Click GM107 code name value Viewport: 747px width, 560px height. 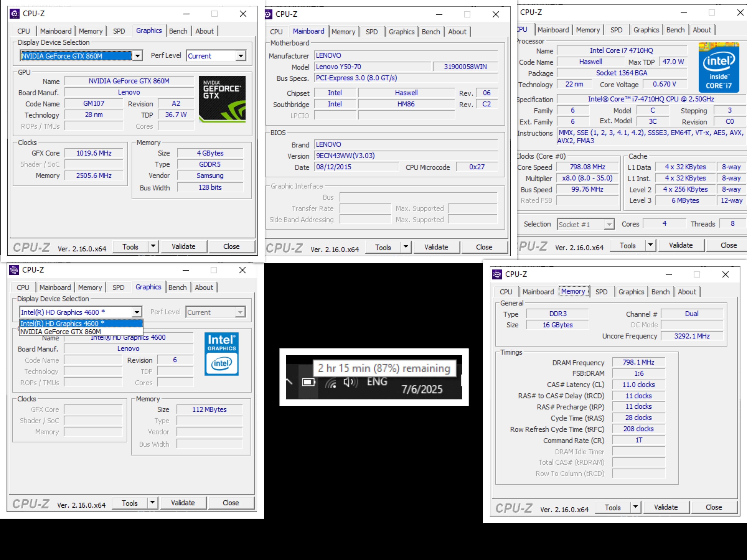[94, 103]
